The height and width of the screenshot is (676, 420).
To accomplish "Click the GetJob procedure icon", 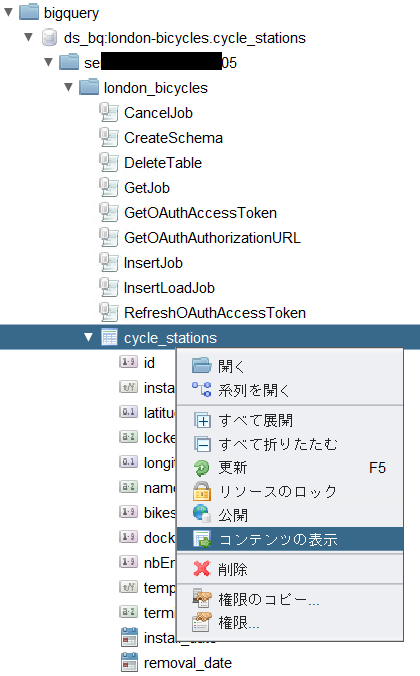I will pyautogui.click(x=109, y=188).
